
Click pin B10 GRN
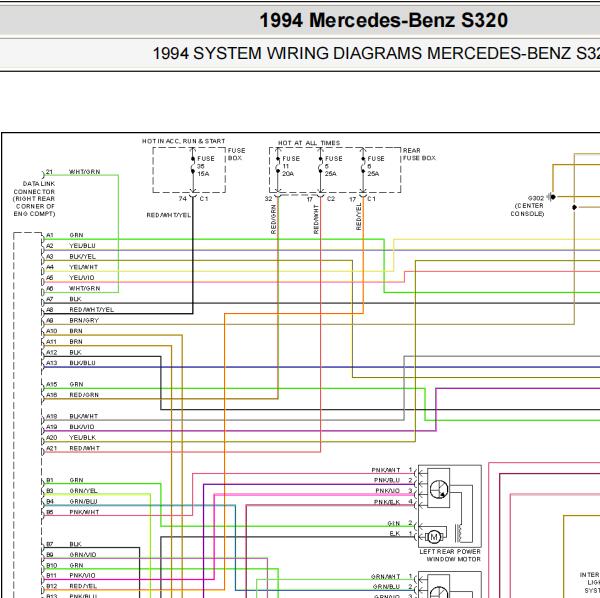click(64, 565)
